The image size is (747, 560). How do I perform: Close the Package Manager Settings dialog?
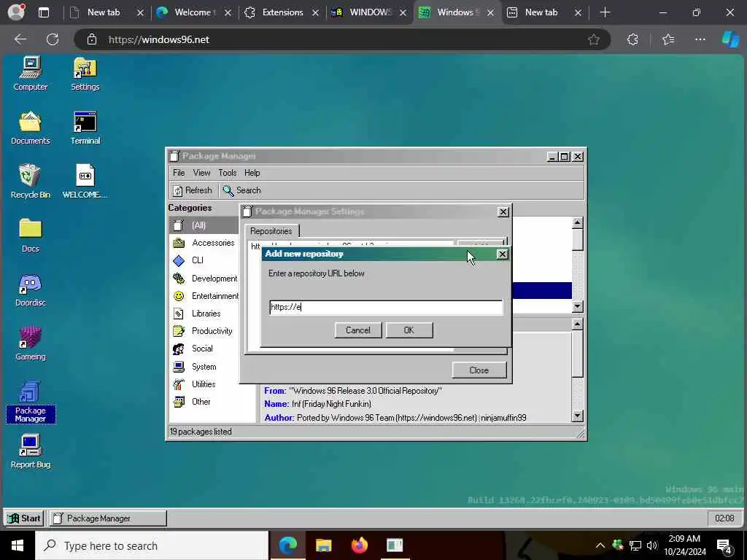[x=503, y=212]
